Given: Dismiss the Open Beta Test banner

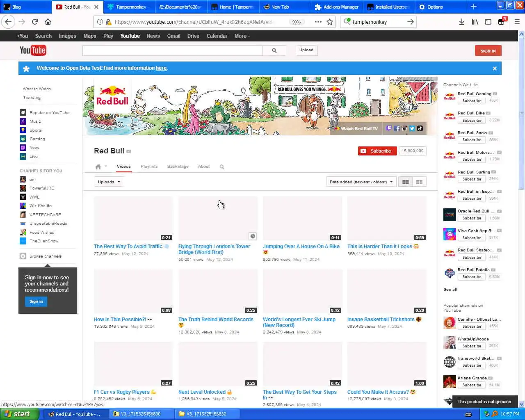Looking at the screenshot, I should pyautogui.click(x=495, y=68).
